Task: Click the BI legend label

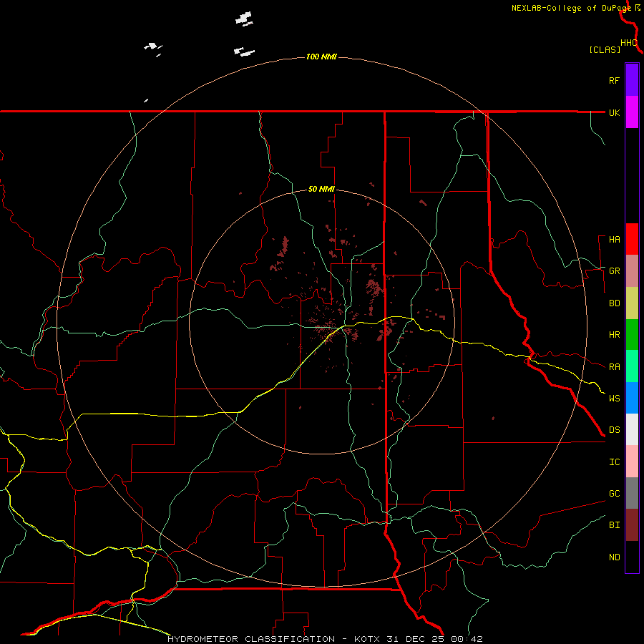Action: 614,525
